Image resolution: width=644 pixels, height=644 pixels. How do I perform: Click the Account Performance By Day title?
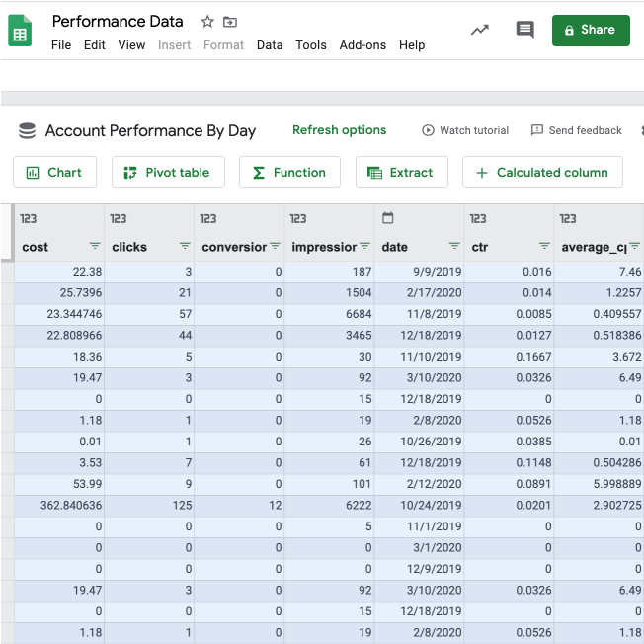(x=150, y=131)
